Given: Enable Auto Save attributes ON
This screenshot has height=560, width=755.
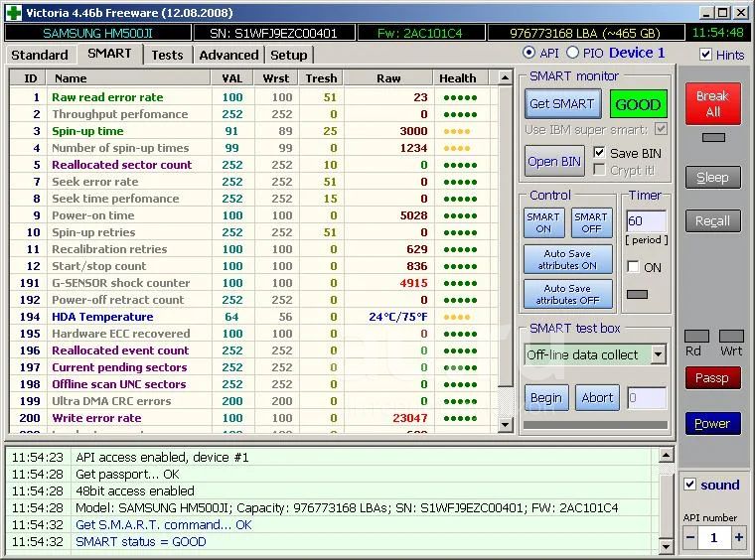Looking at the screenshot, I should coord(567,259).
